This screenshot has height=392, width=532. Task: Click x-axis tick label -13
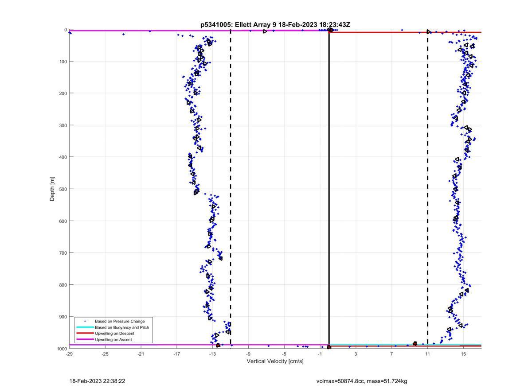[212, 354]
